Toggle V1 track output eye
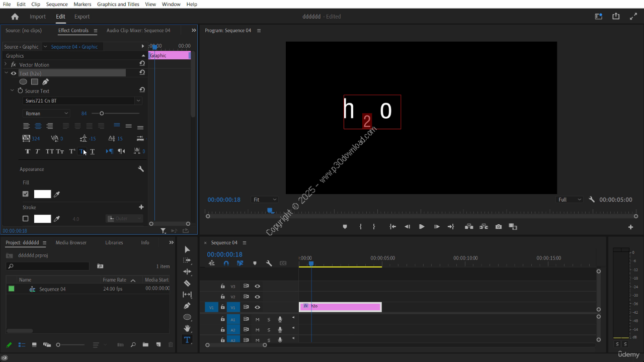The width and height of the screenshot is (644, 362). [257, 307]
